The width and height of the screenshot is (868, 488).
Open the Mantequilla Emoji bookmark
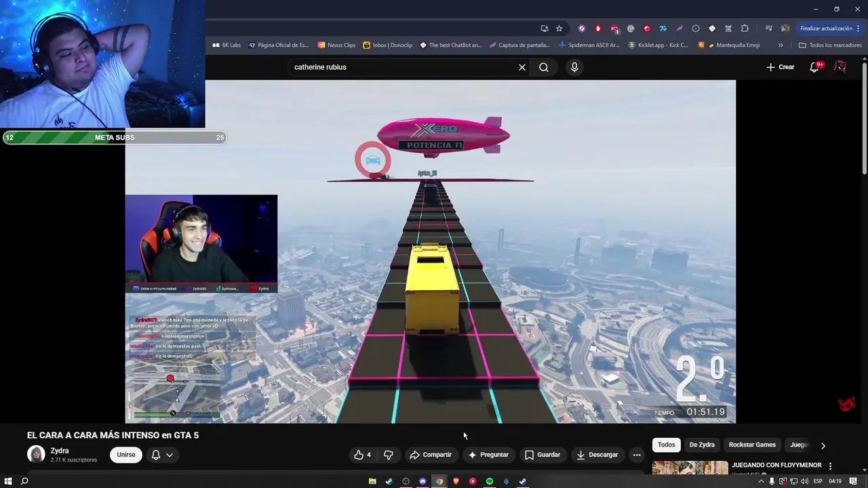(x=729, y=45)
